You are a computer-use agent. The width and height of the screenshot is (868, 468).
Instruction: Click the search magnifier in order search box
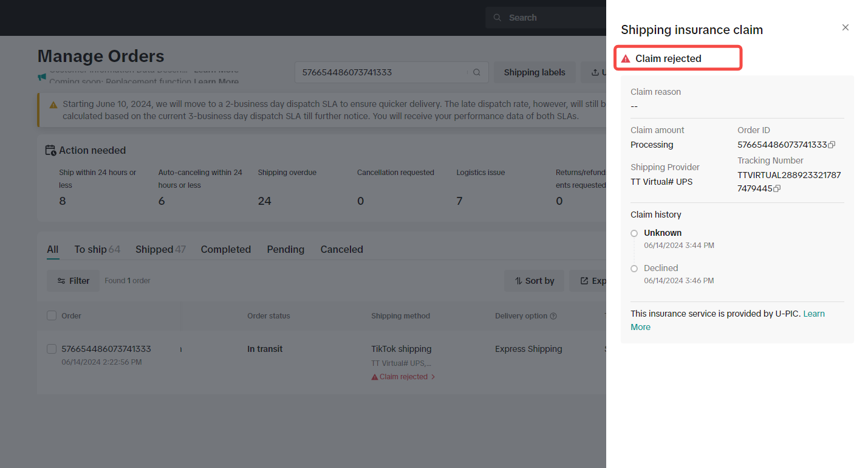(x=477, y=72)
